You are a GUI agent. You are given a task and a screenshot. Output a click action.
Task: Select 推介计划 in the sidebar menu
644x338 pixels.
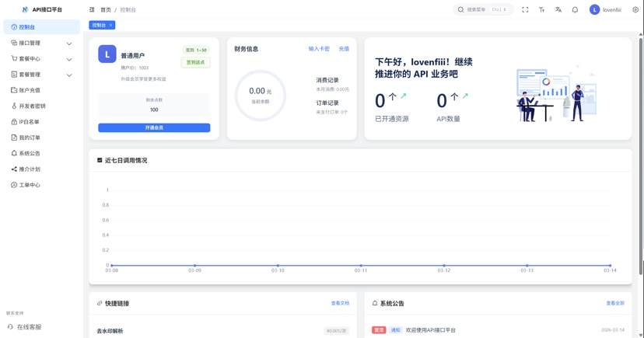pos(30,169)
